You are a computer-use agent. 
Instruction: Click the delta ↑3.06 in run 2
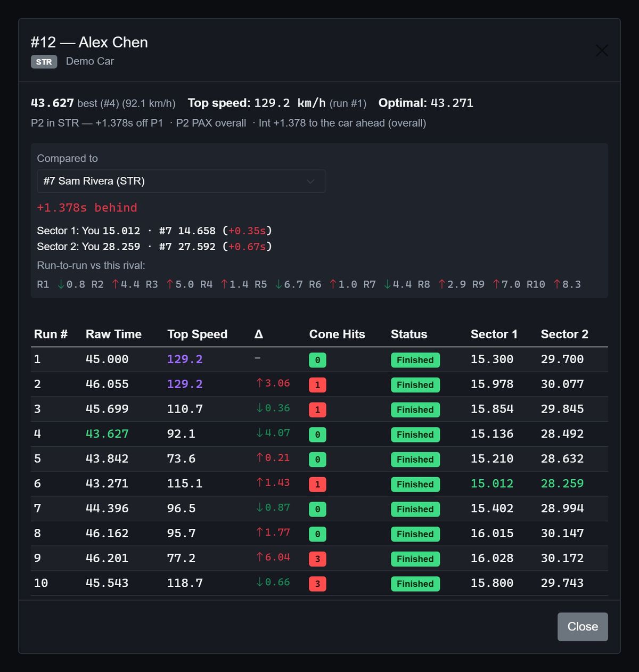(273, 383)
